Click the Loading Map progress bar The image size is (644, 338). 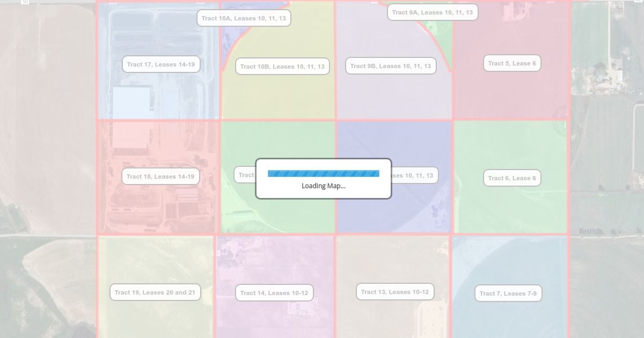coord(324,173)
